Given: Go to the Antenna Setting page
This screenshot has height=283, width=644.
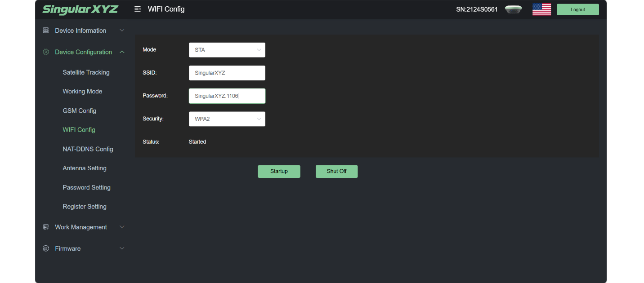Looking at the screenshot, I should click(x=85, y=168).
